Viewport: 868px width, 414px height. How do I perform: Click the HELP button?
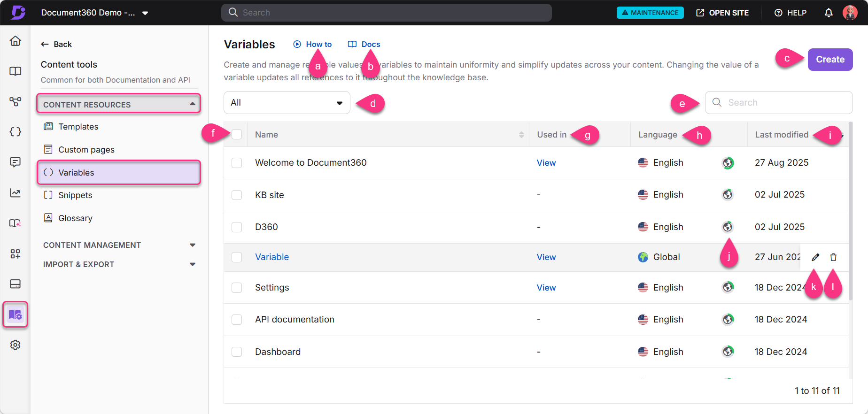point(790,13)
